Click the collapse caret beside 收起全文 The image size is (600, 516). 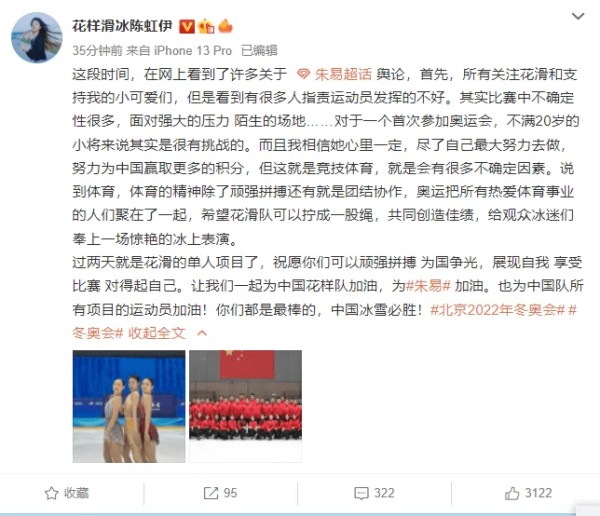click(x=202, y=333)
